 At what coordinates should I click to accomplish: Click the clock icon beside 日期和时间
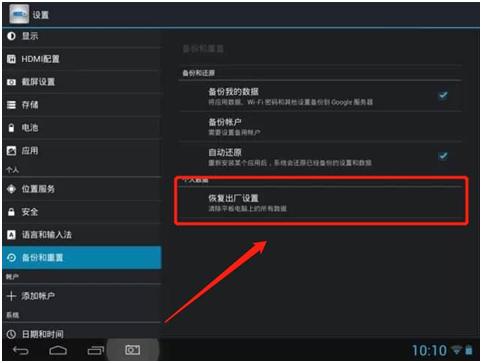11,334
